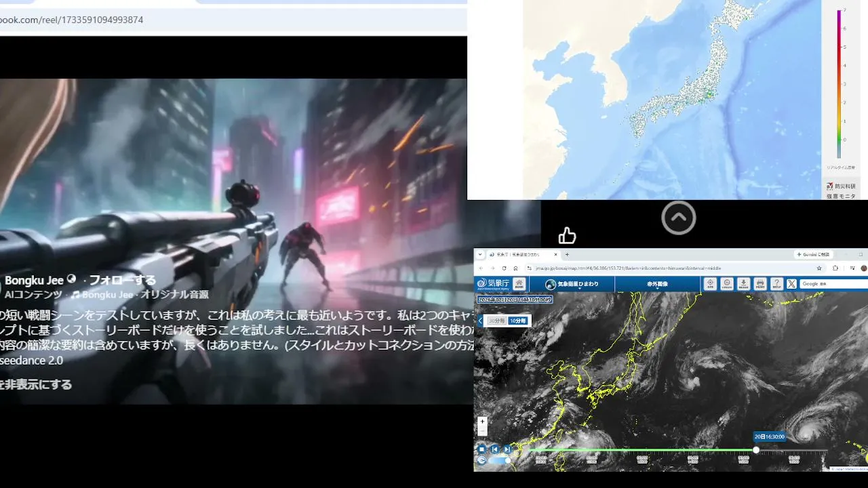This screenshot has height=488, width=868.
Task: Click the Bongku Jee オリジナル音源 audio link
Action: [x=140, y=295]
